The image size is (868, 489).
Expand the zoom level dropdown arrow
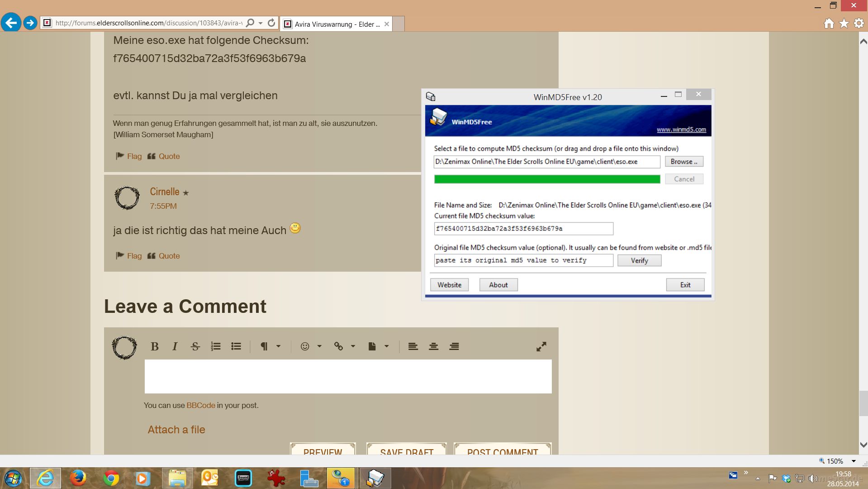(x=854, y=461)
